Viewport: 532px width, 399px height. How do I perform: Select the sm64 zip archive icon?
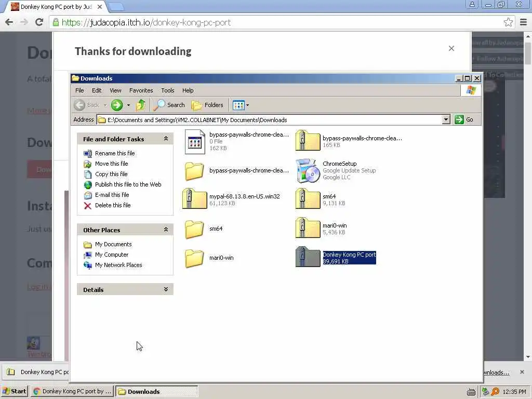(x=308, y=199)
